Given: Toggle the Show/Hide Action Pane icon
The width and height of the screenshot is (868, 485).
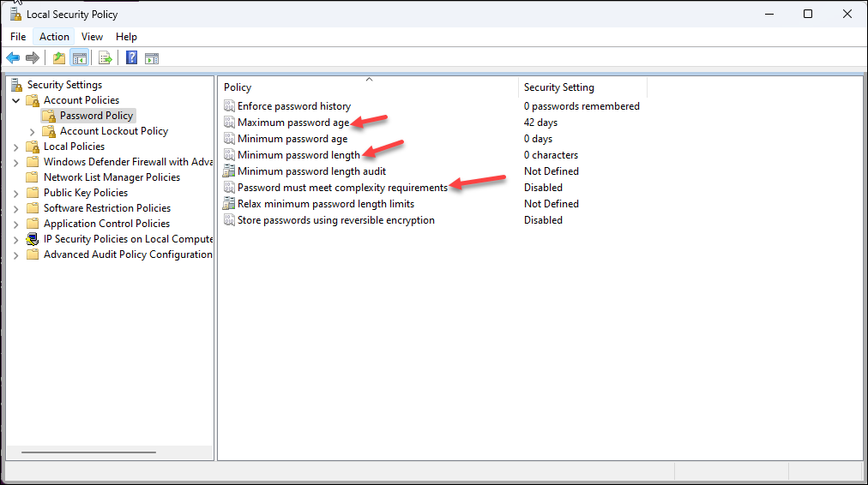Looking at the screenshot, I should point(152,58).
